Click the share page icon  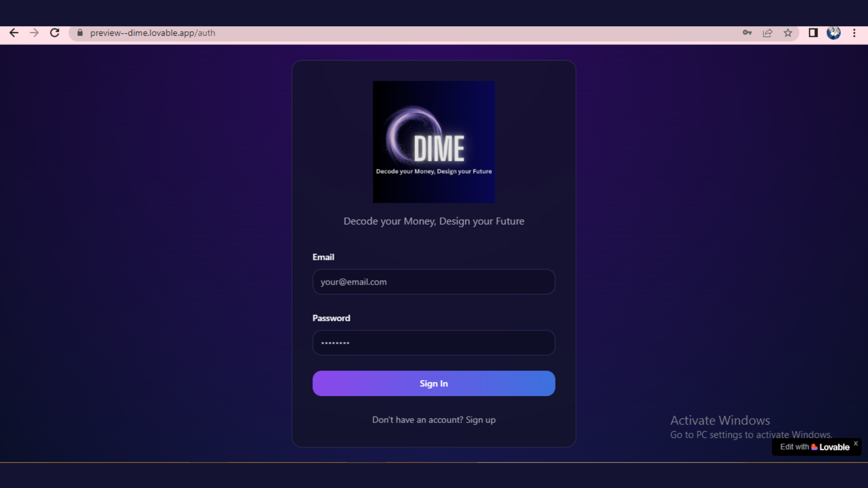pos(768,33)
